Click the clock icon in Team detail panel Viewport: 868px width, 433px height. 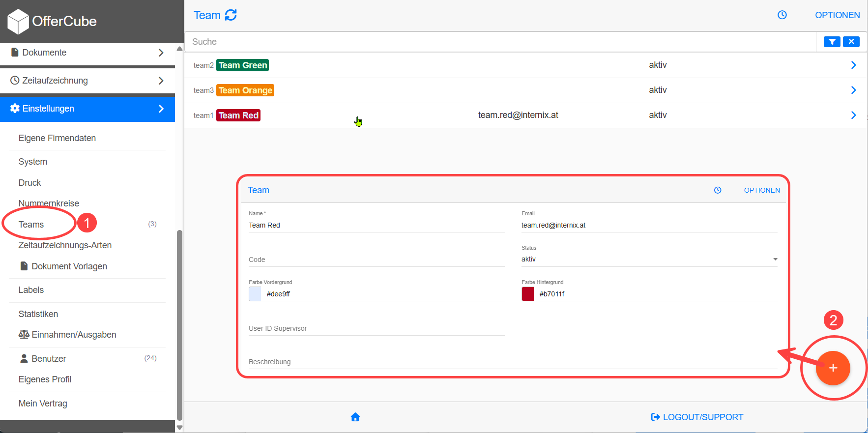tap(718, 190)
